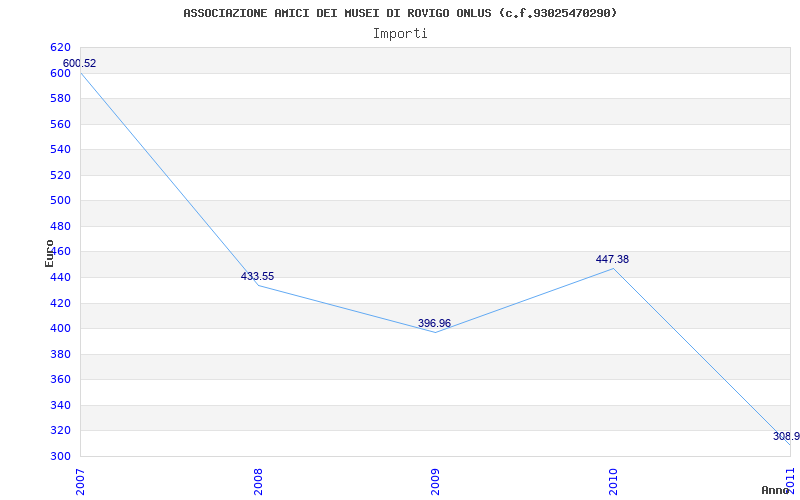Click the y-axis value 360
800x500 pixels.
pyautogui.click(x=60, y=380)
